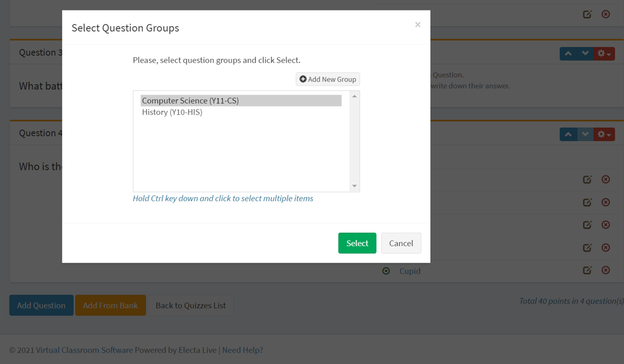Delete the second answer of Question 4

(x=606, y=202)
